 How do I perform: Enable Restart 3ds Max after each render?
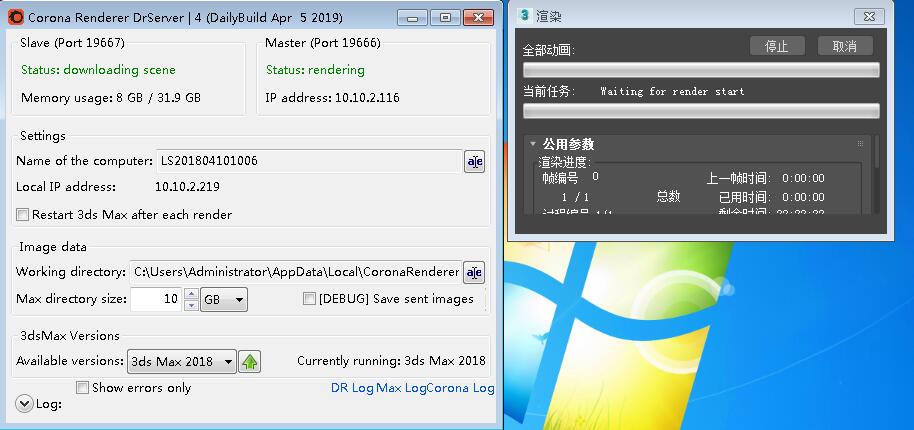[22, 214]
